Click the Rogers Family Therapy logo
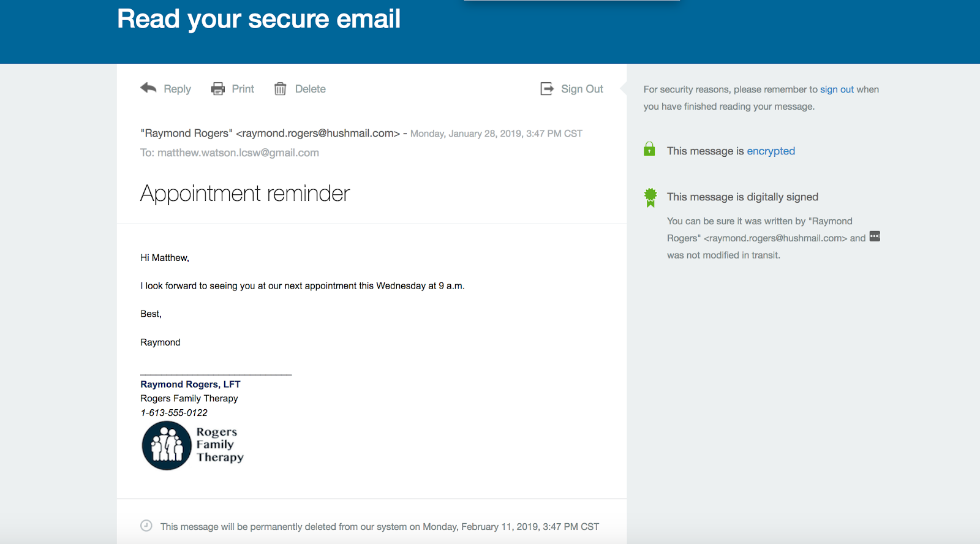 (193, 445)
